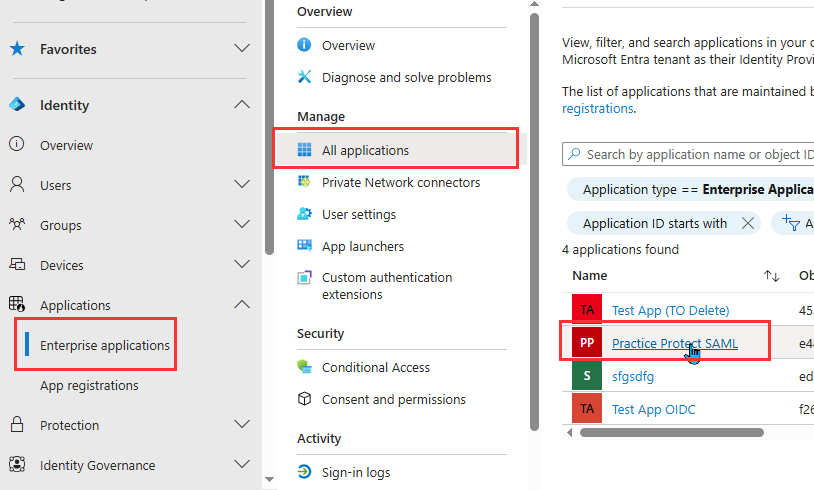Click the Overview item under Identity
Screen dimensions: 814x490
click(x=66, y=145)
